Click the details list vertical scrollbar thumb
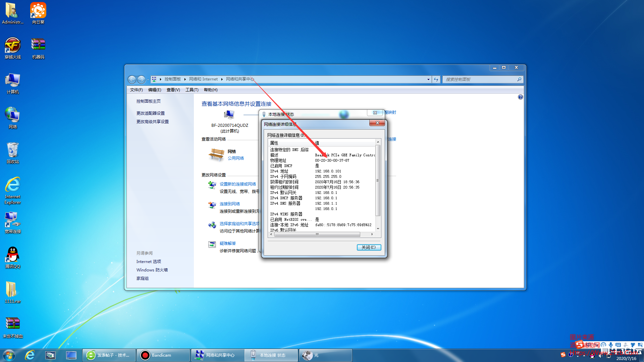 378,180
